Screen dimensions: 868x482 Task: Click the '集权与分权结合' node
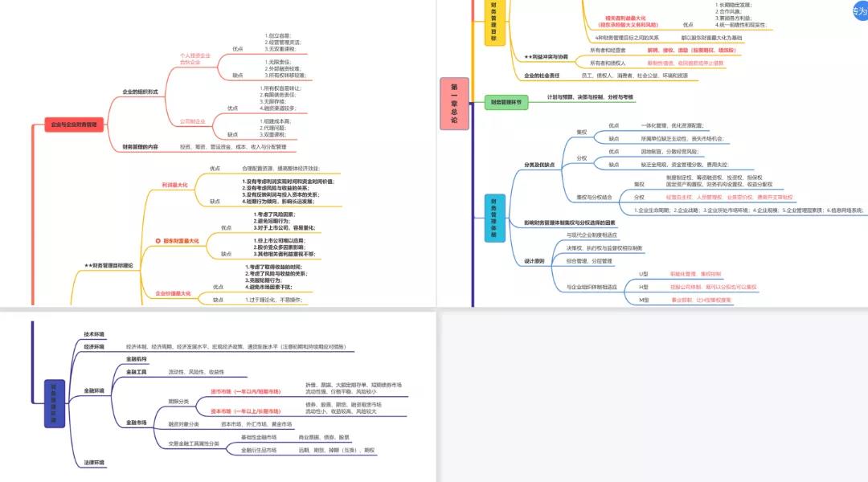(x=594, y=198)
